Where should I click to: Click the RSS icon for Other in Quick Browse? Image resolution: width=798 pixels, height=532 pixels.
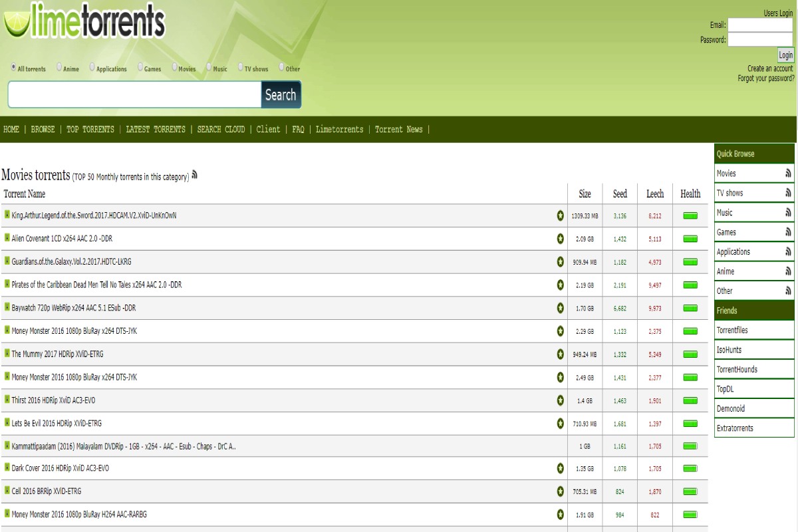(x=788, y=291)
